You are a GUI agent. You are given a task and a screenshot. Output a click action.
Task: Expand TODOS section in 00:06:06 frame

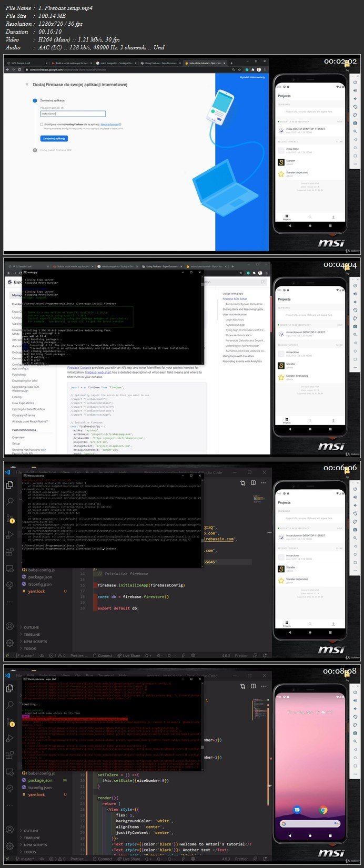30,648
